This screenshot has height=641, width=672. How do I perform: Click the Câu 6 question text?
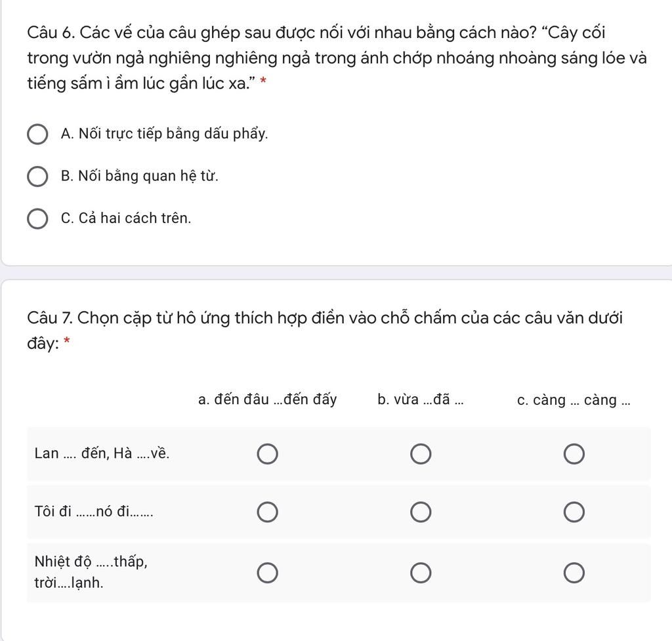(x=337, y=58)
